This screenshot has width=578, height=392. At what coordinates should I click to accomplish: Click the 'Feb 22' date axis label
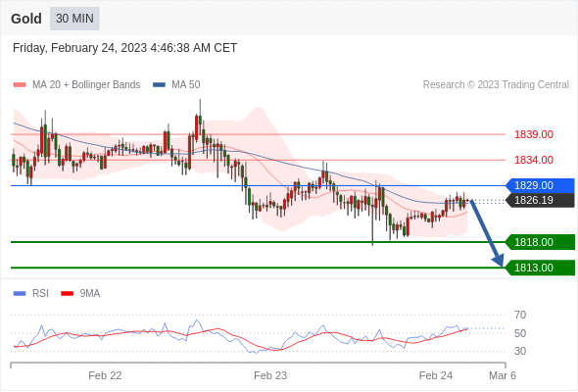(x=105, y=375)
